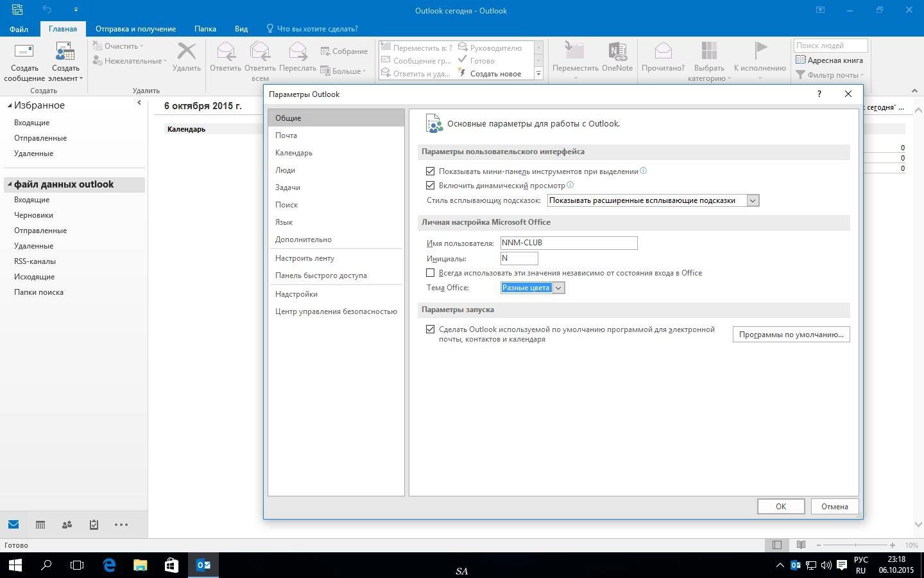924x578 pixels.
Task: Select Дополнительно category in options dialog
Action: [x=336, y=240]
